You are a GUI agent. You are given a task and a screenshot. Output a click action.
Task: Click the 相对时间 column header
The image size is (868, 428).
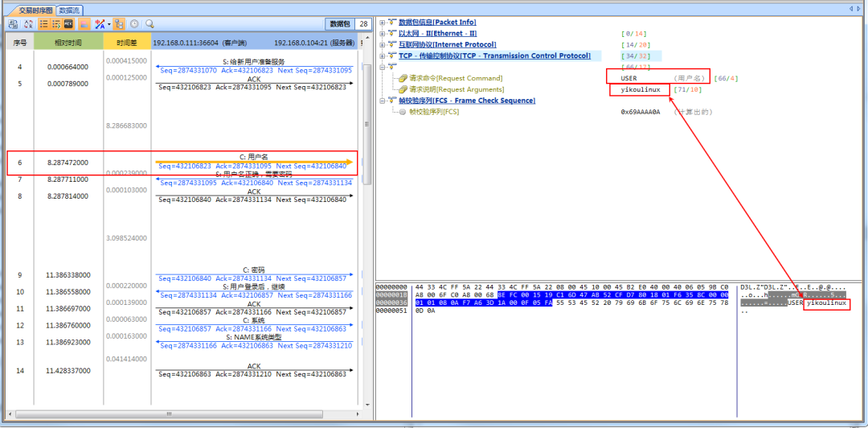tap(68, 42)
